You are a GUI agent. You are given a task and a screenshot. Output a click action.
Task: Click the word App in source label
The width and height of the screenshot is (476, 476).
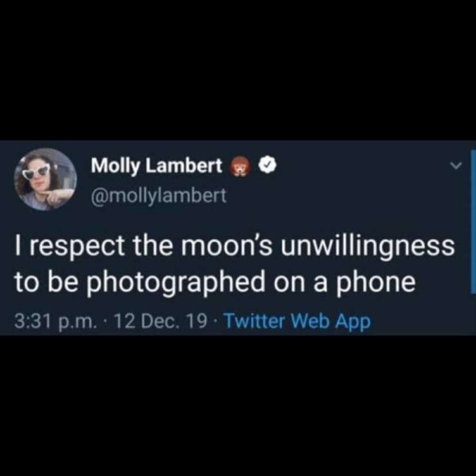tap(353, 322)
